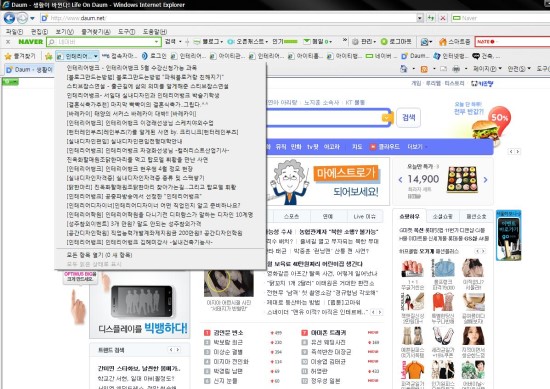
Task: Click the Naver search provider box
Action: click(501, 18)
